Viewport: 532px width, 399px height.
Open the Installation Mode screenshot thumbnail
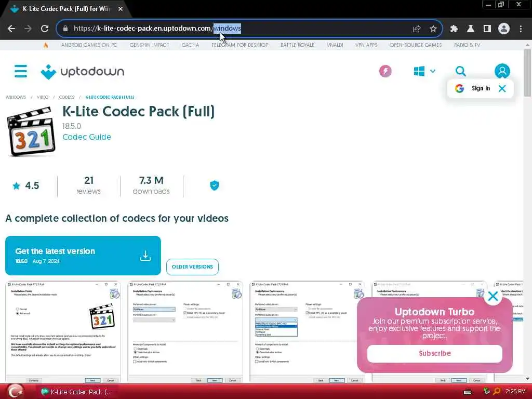pos(63,332)
